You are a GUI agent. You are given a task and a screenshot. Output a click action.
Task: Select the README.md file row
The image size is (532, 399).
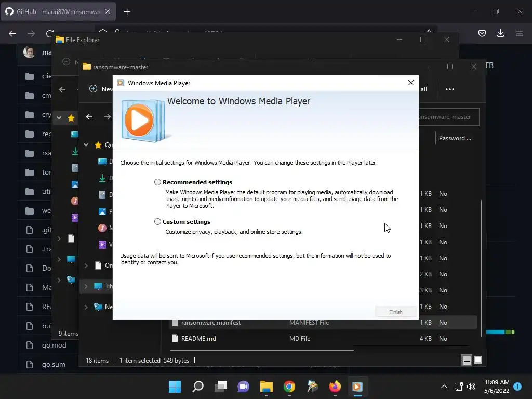tap(323, 339)
